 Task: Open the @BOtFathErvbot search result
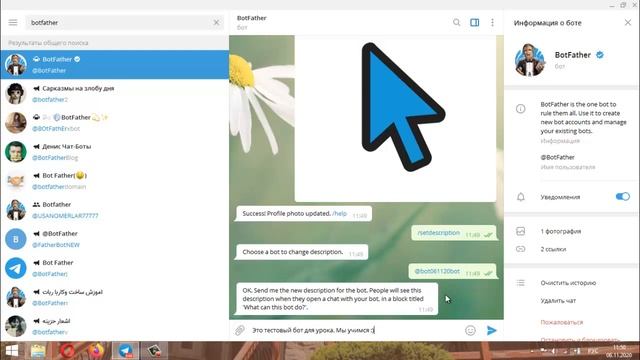pyautogui.click(x=115, y=122)
